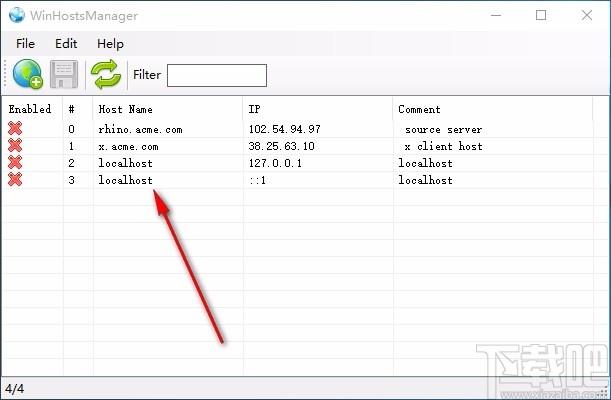611x400 pixels.
Task: Toggle enabled X for ::1 row
Action: (15, 180)
